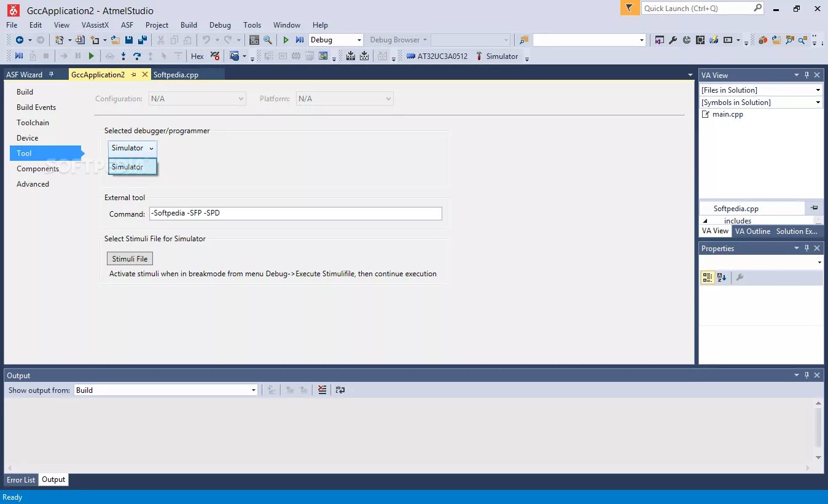
Task: Close the GccApplication2 tab
Action: [145, 74]
